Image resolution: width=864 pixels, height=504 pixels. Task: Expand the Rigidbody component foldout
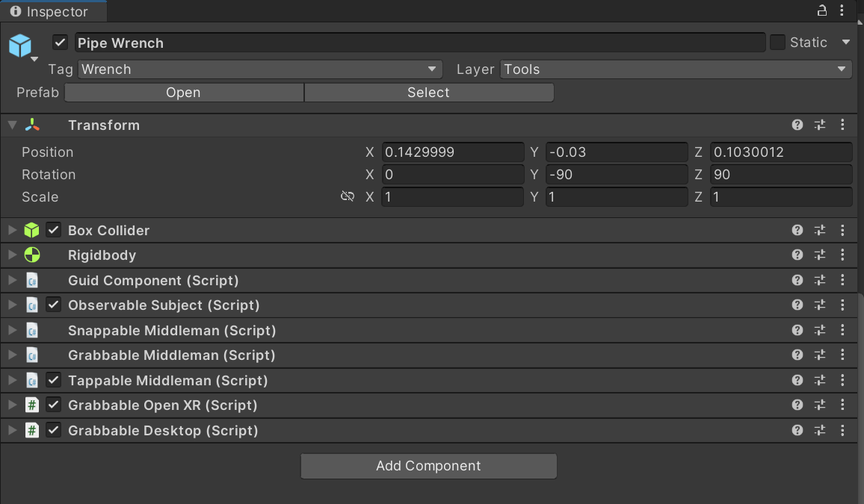coord(12,255)
